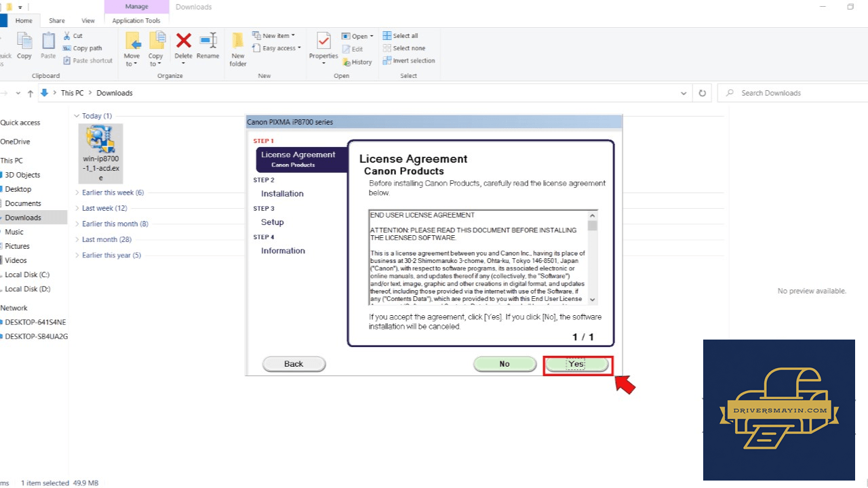Switch to the Share ribbon tab
Viewport: 868px width, 488px height.
(57, 21)
